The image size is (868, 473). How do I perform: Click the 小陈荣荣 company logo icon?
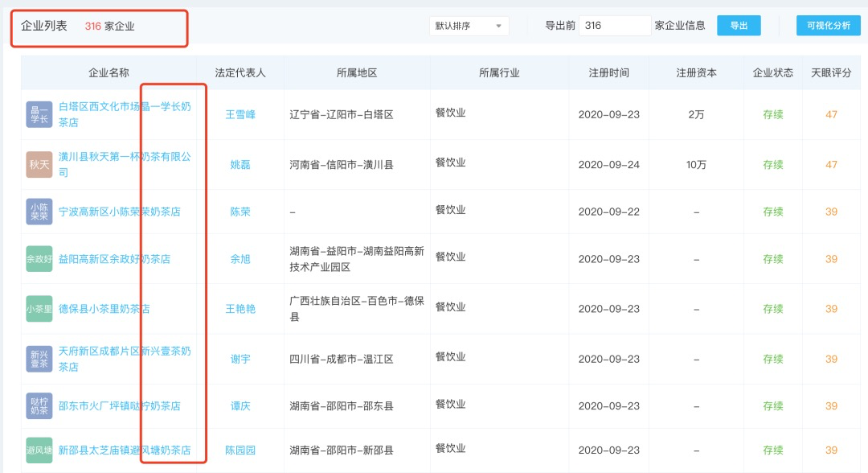[39, 212]
